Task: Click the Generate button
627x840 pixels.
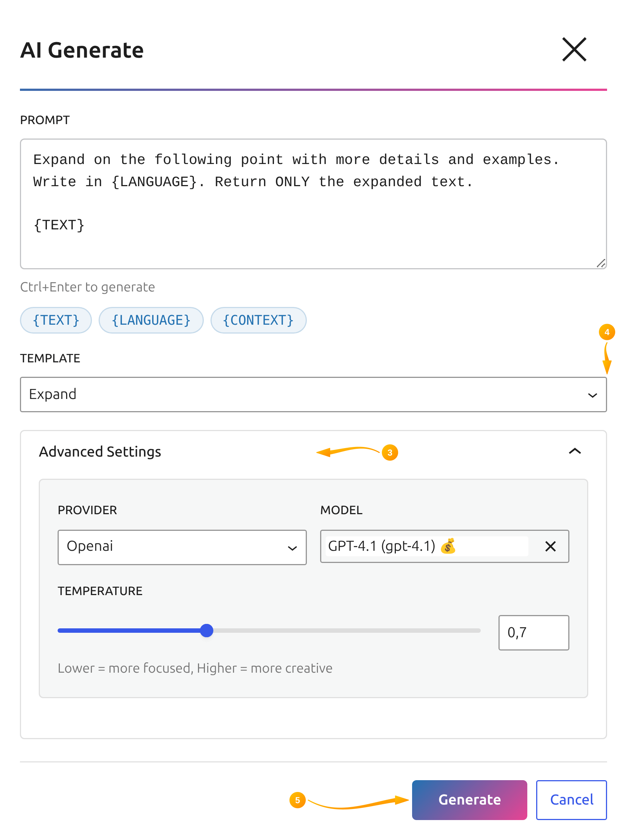Action: point(469,799)
